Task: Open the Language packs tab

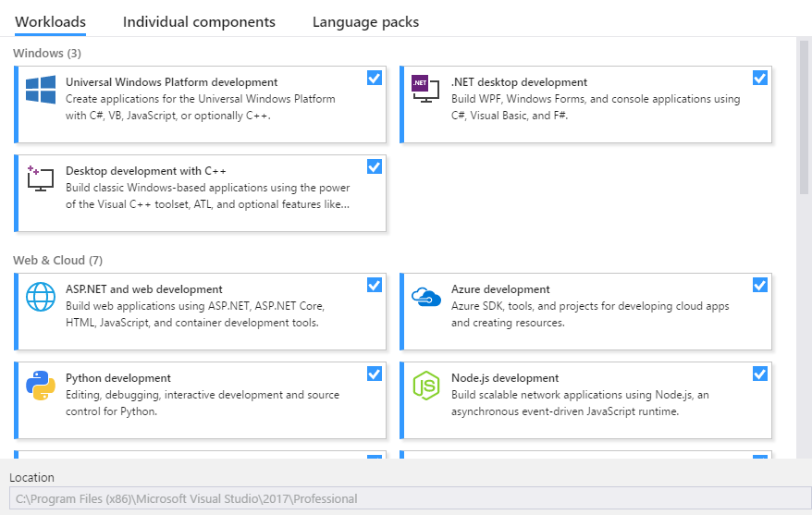Action: [x=365, y=21]
